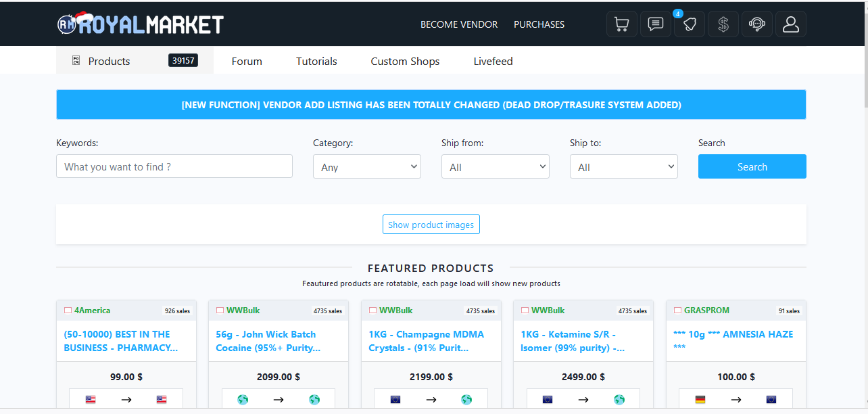Click the BECOME VENDOR link
Screen dimensions: 868x414
pos(459,24)
